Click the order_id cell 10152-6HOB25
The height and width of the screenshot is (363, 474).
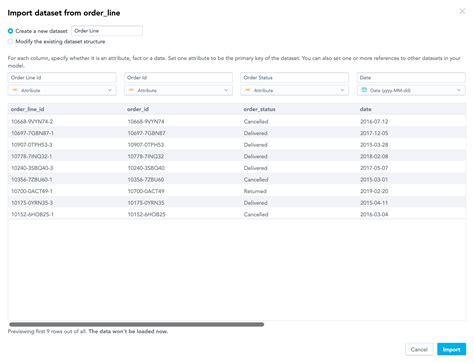[146, 214]
